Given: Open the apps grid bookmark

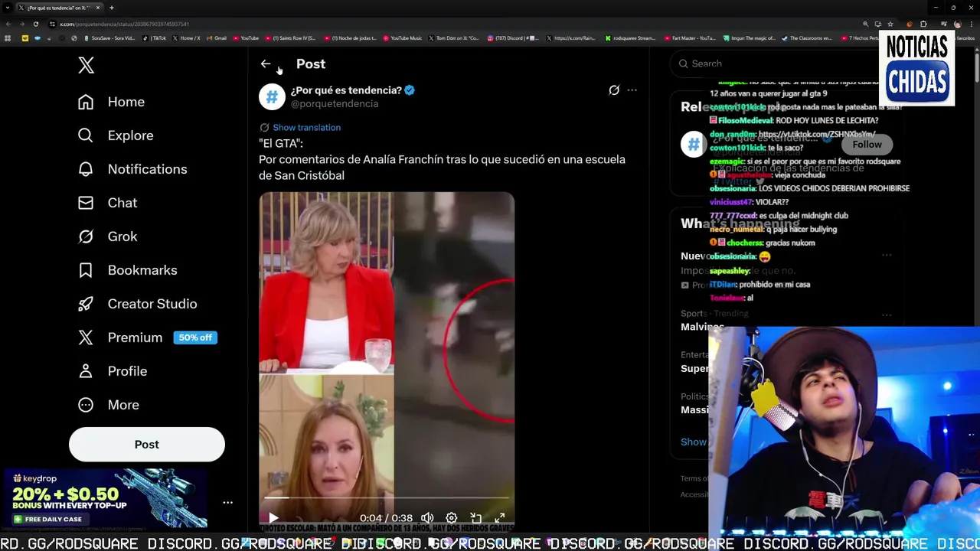Looking at the screenshot, I should (x=8, y=37).
